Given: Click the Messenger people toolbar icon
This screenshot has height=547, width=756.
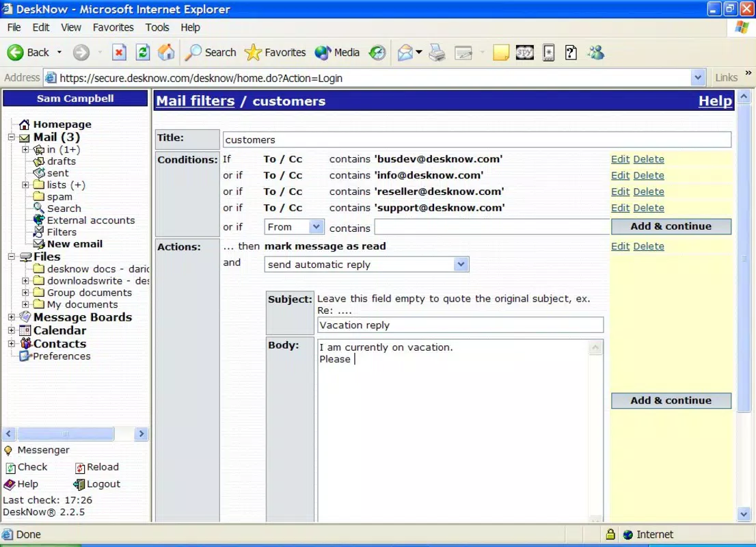Looking at the screenshot, I should click(596, 52).
